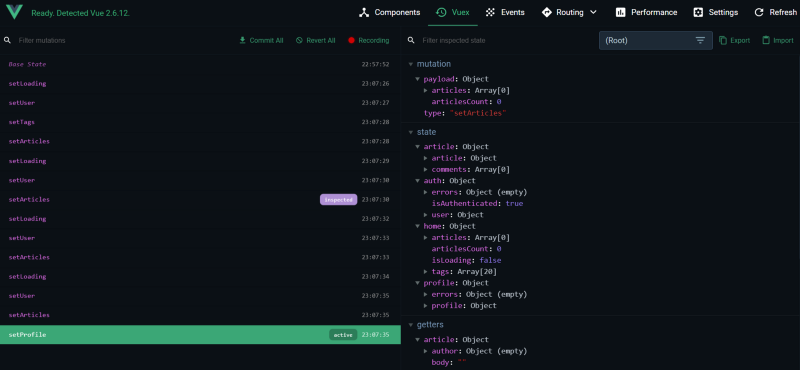Image resolution: width=800 pixels, height=370 pixels.
Task: Select the Base State entry
Action: (x=200, y=64)
